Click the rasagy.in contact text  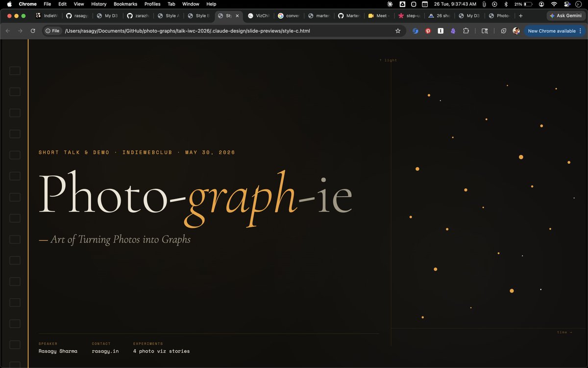(x=105, y=351)
